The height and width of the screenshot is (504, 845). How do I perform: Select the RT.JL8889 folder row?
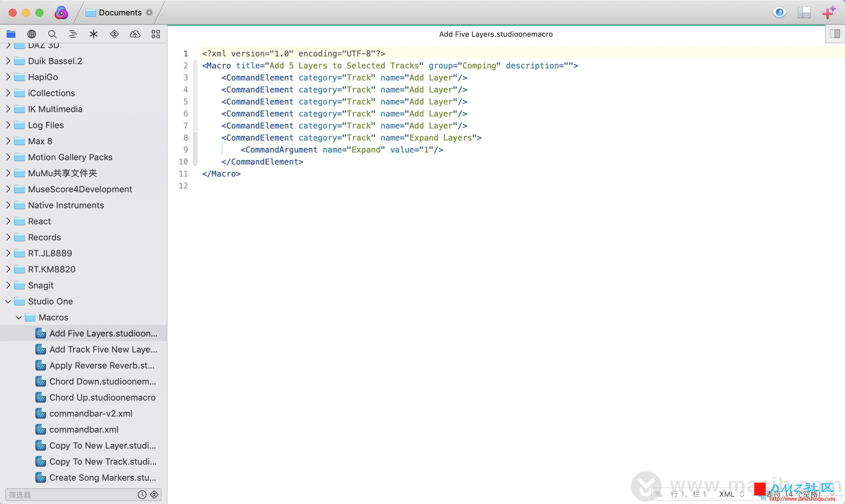pos(83,253)
